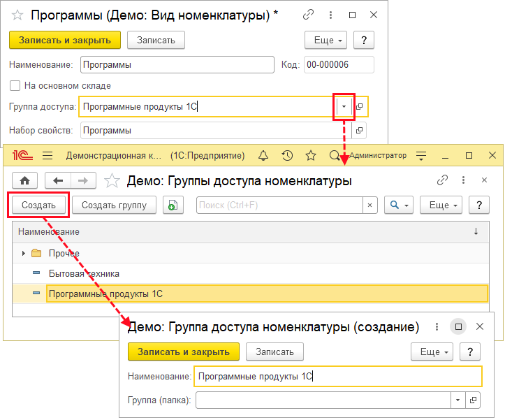Click Код field 00-000006
The height and width of the screenshot is (420, 505).
click(339, 65)
